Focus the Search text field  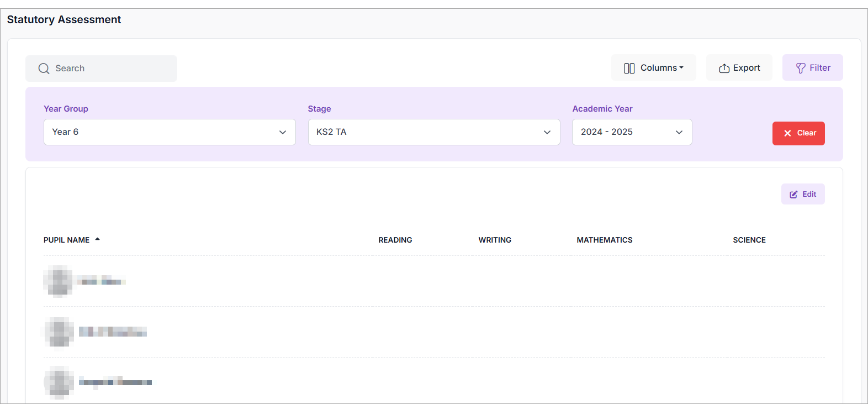(x=110, y=69)
